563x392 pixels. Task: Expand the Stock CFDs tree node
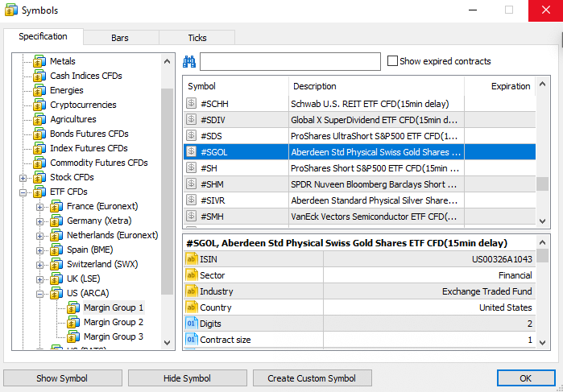(x=23, y=178)
